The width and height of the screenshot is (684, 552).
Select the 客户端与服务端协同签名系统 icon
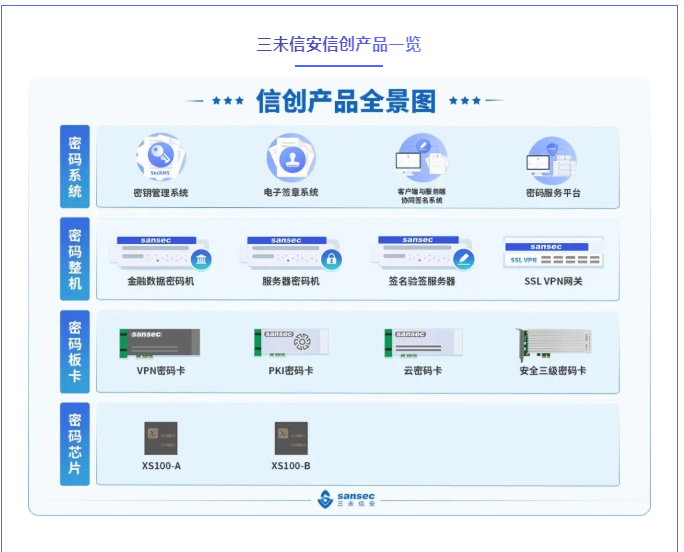coord(421,158)
